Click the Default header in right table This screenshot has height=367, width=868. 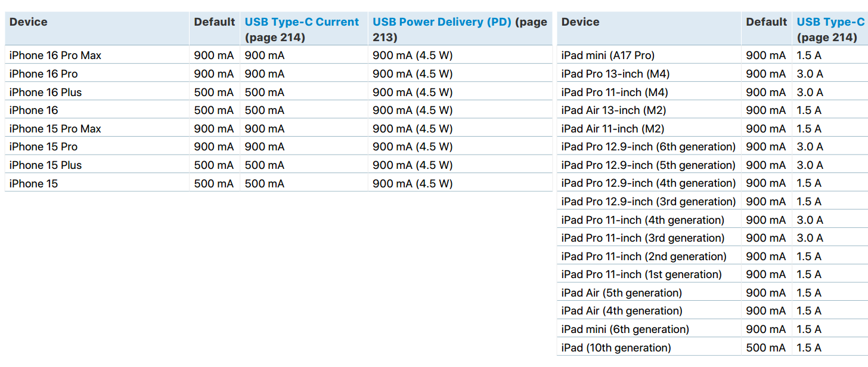click(x=766, y=22)
